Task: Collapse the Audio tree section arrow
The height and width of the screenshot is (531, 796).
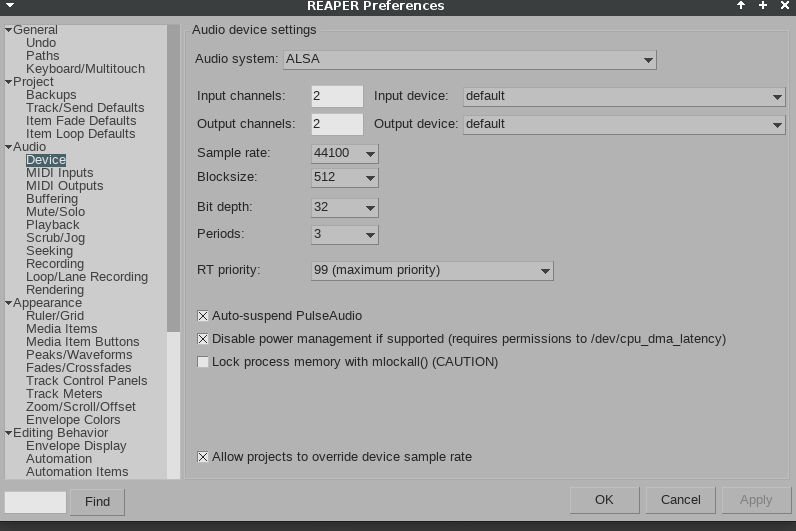Action: tap(8, 147)
